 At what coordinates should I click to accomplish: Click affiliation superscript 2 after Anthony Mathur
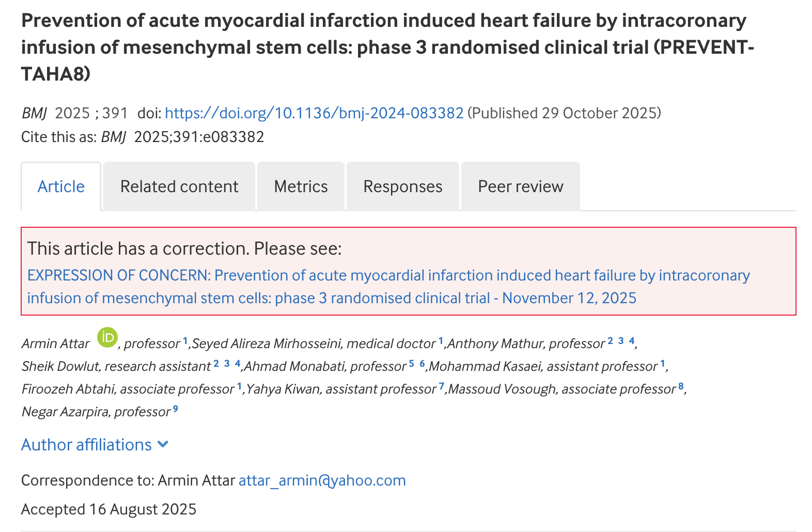click(x=610, y=340)
